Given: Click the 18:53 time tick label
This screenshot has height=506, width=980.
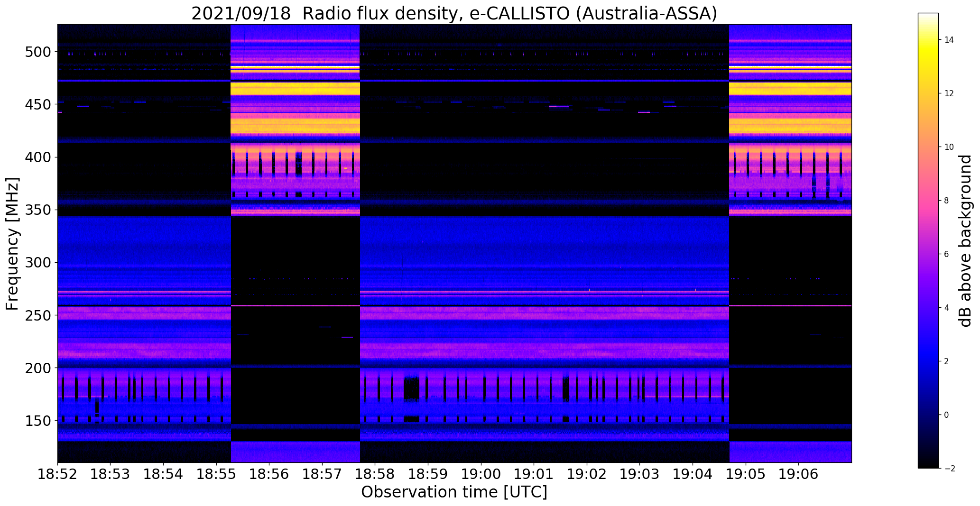Looking at the screenshot, I should [x=111, y=474].
